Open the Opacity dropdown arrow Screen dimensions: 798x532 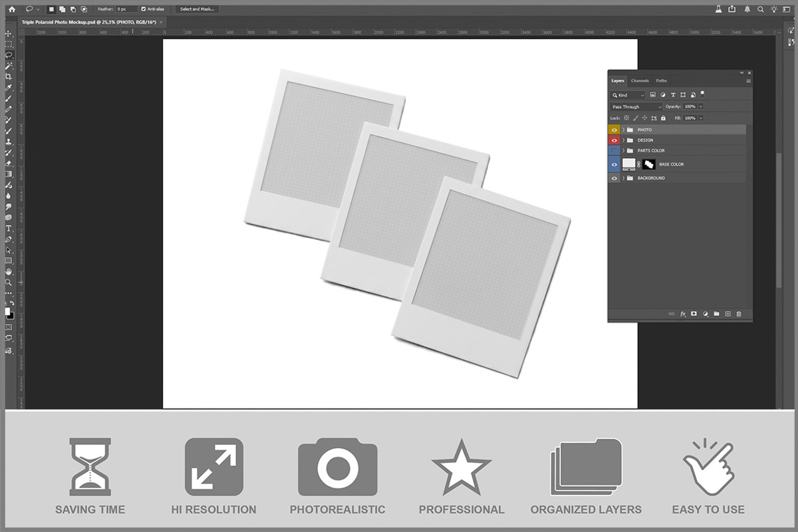701,106
